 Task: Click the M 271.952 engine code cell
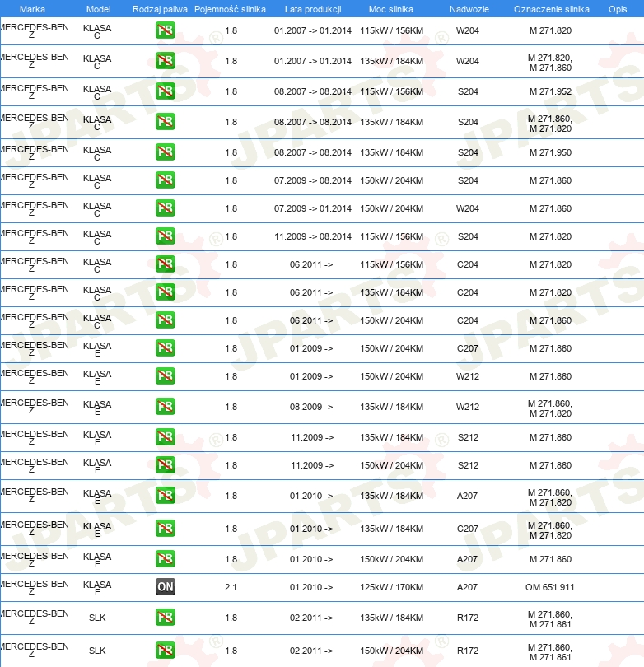550,91
